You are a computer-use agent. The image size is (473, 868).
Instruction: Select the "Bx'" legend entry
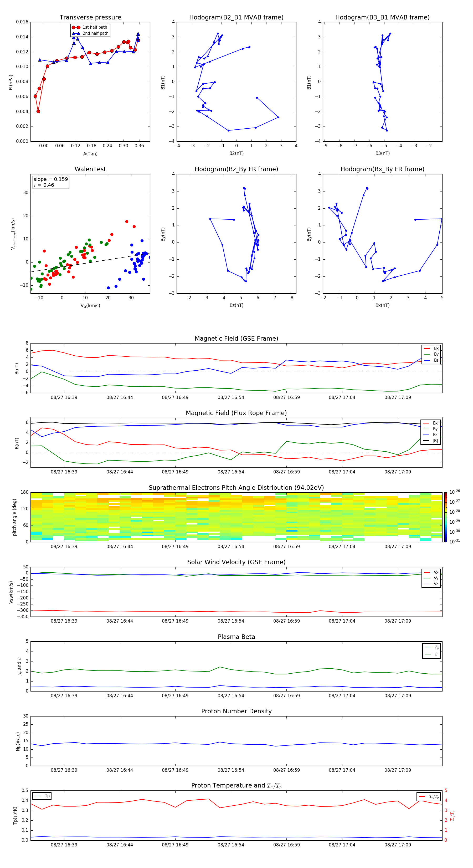coord(431,423)
